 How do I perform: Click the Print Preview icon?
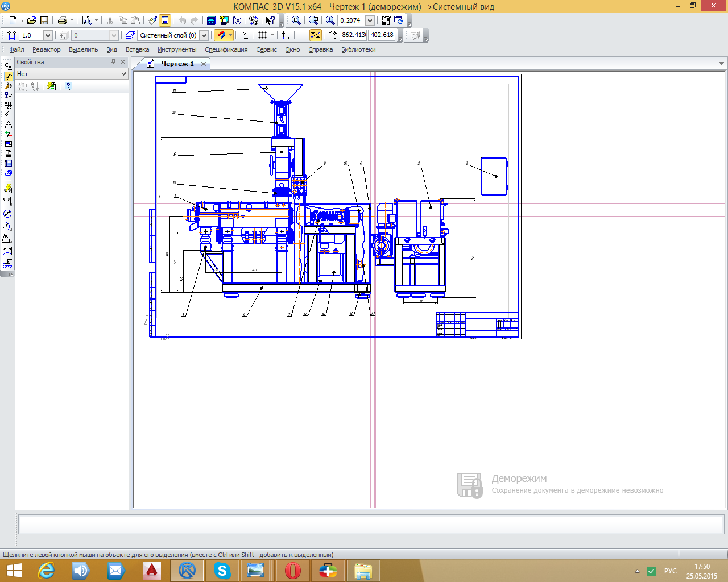point(86,20)
